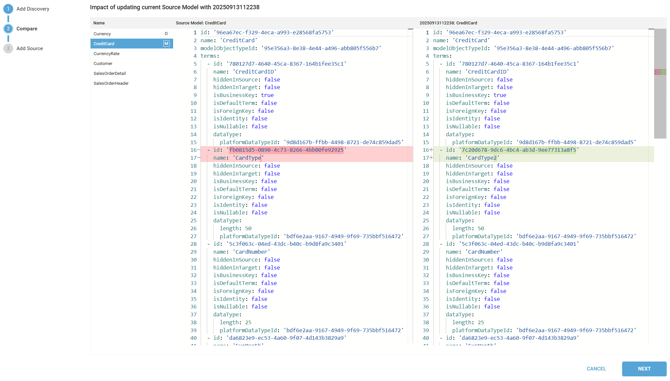Click the plus marker on right line 16

[x=431, y=150]
